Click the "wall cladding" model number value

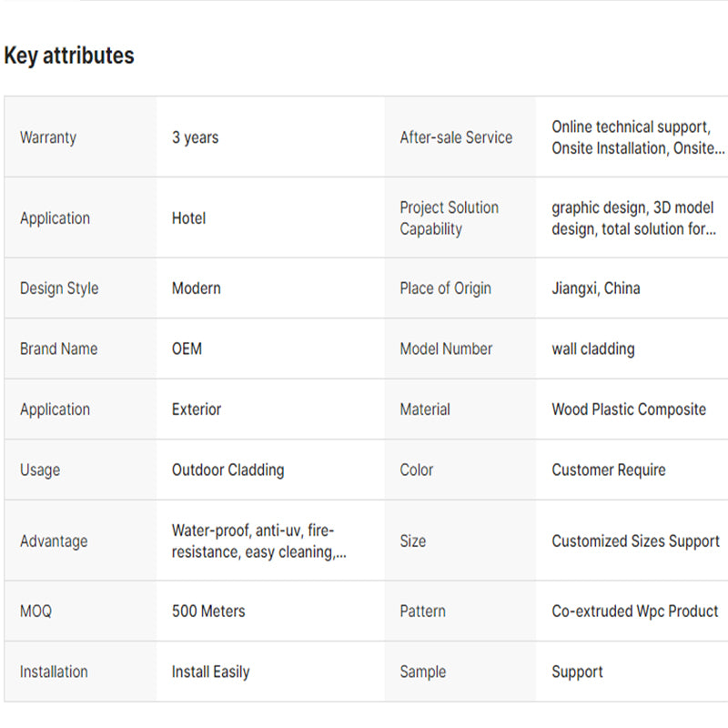(592, 349)
